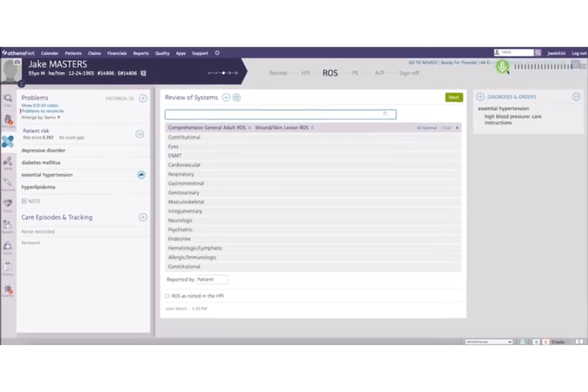
Task: Add a favorite ROS template via star icon
Action: pos(236,97)
